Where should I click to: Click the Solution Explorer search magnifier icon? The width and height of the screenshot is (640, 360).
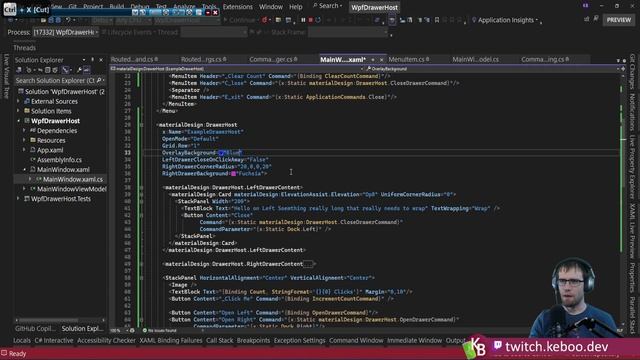click(x=99, y=80)
